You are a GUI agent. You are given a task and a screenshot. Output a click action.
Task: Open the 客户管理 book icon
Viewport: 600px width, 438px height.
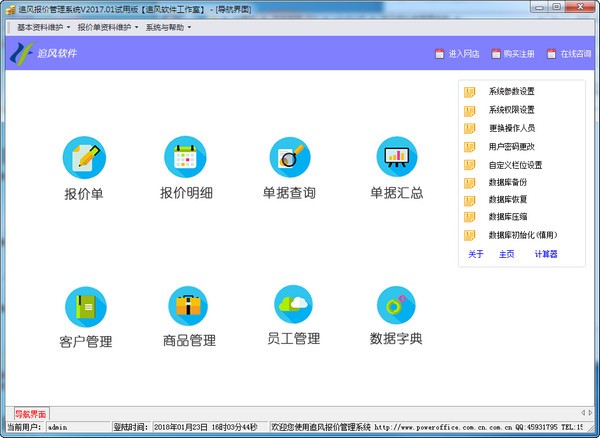pyautogui.click(x=85, y=305)
